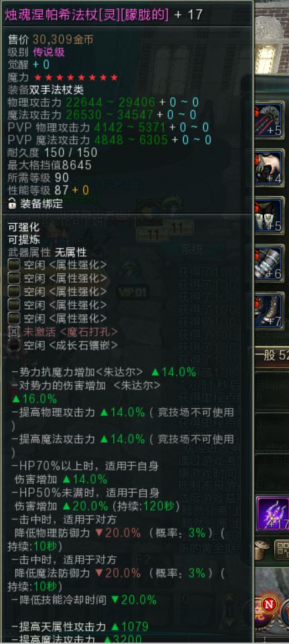Select the +5 leg armor inventory item
Screen dimensions: 289x644
pos(270,215)
